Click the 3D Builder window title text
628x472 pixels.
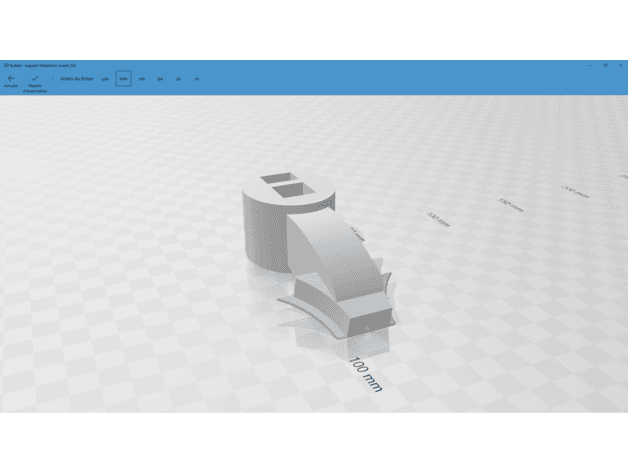point(40,65)
